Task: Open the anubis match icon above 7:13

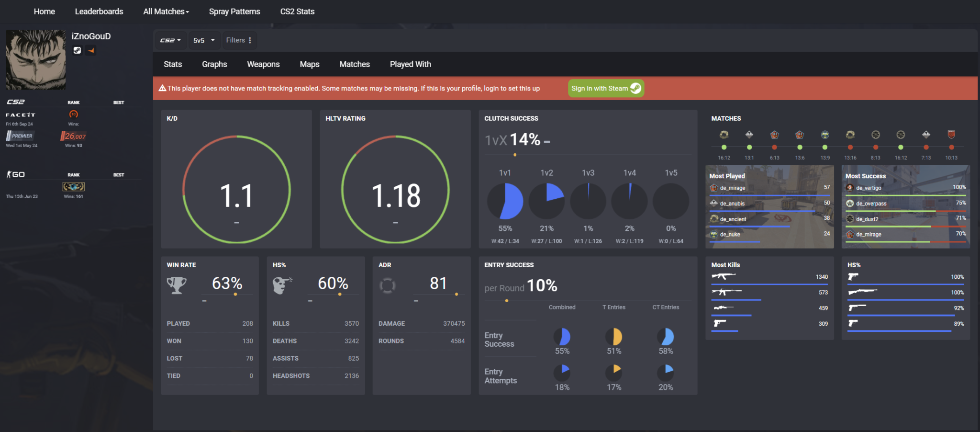Action: [926, 135]
